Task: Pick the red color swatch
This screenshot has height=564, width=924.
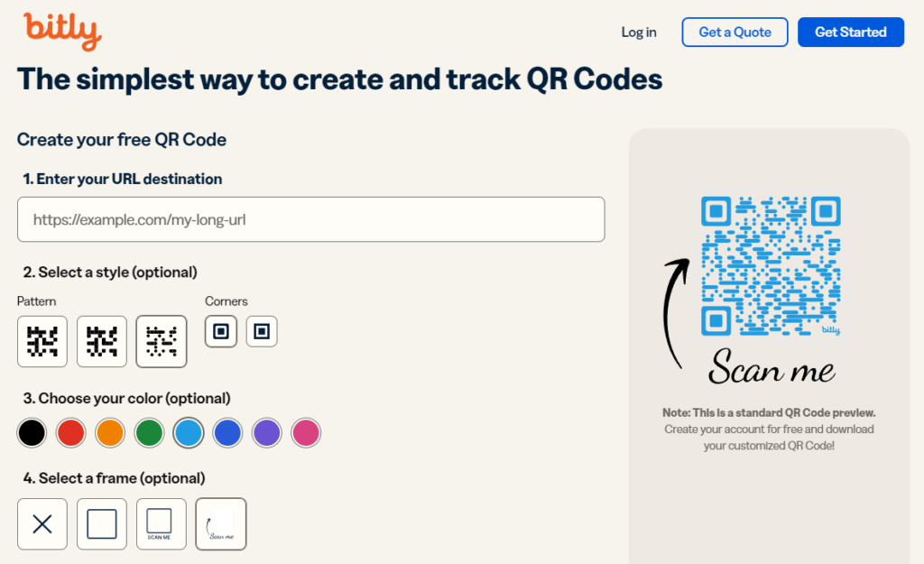Action: (x=70, y=433)
